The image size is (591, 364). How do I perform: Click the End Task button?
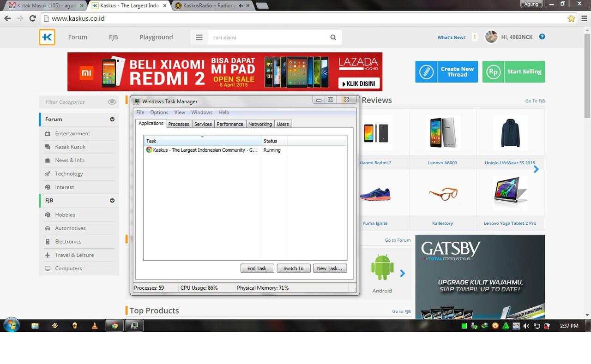[x=257, y=268]
